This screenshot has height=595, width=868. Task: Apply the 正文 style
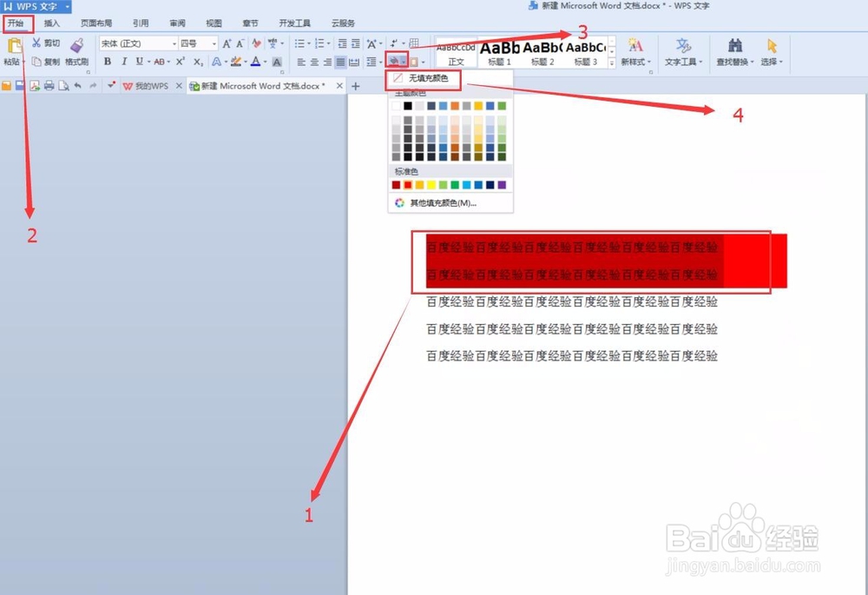[456, 53]
